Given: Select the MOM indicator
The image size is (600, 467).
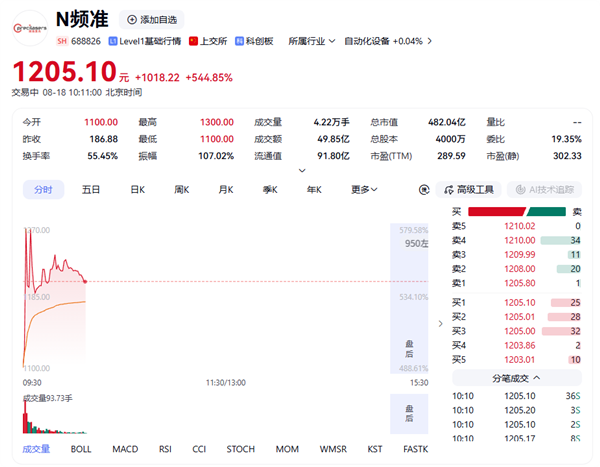Looking at the screenshot, I should pos(287,449).
